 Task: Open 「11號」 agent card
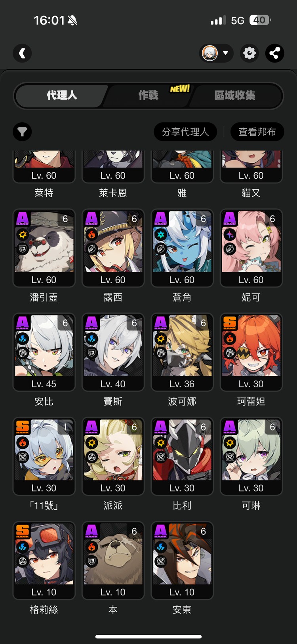tap(44, 456)
